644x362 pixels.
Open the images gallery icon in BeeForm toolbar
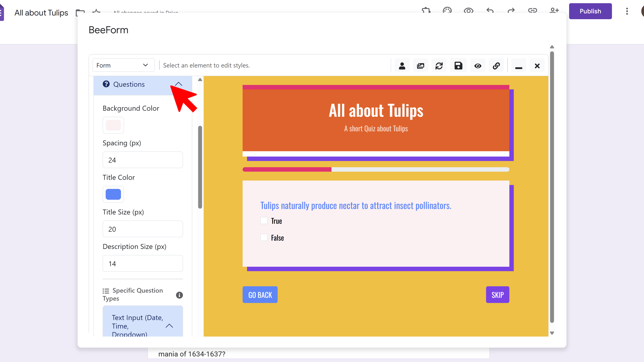[x=420, y=66]
